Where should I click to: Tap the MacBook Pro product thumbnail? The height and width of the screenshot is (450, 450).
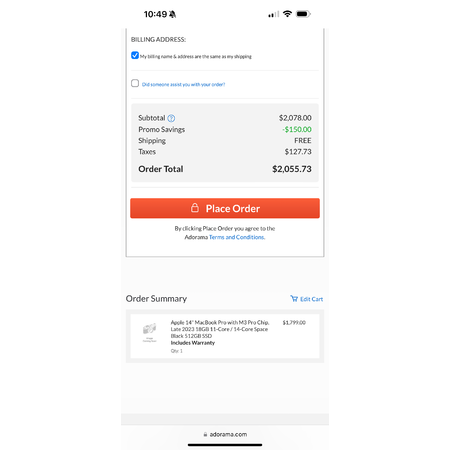click(x=149, y=332)
